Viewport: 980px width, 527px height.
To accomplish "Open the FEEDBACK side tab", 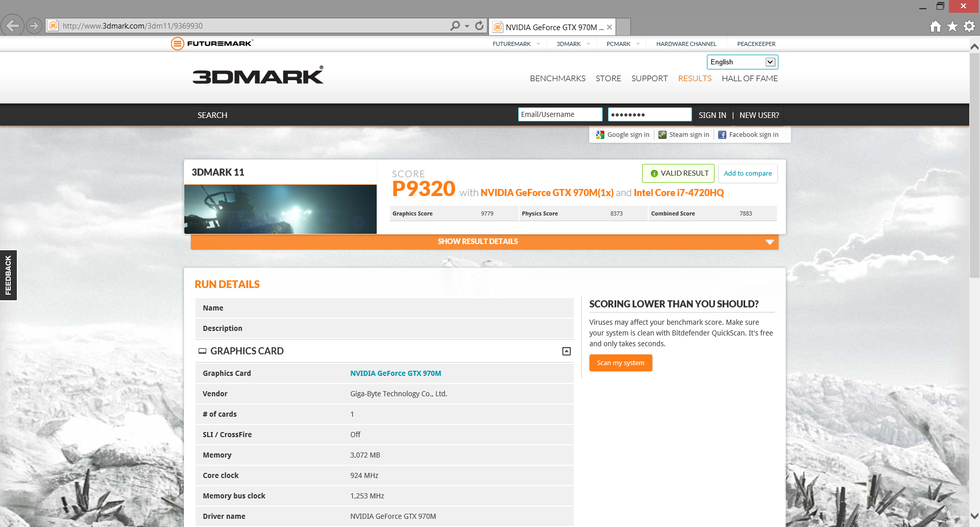I will (8, 275).
